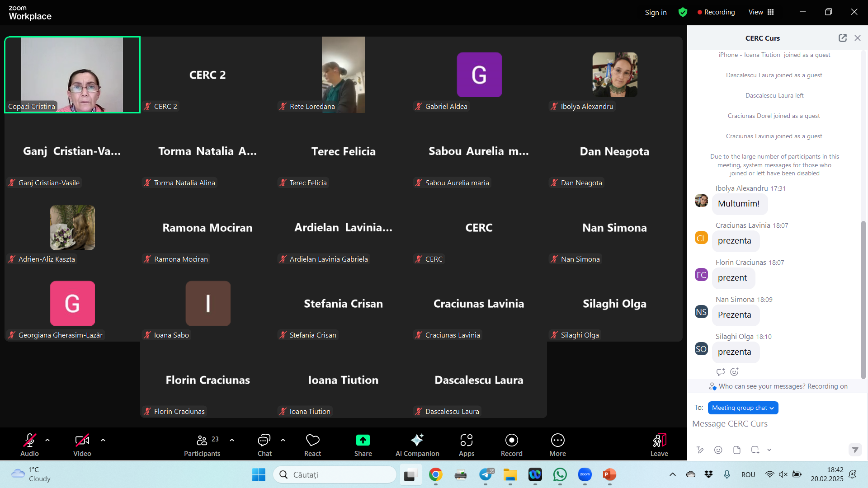Click the chat text formatting icon
Screen dimensions: 868x488
[700, 450]
